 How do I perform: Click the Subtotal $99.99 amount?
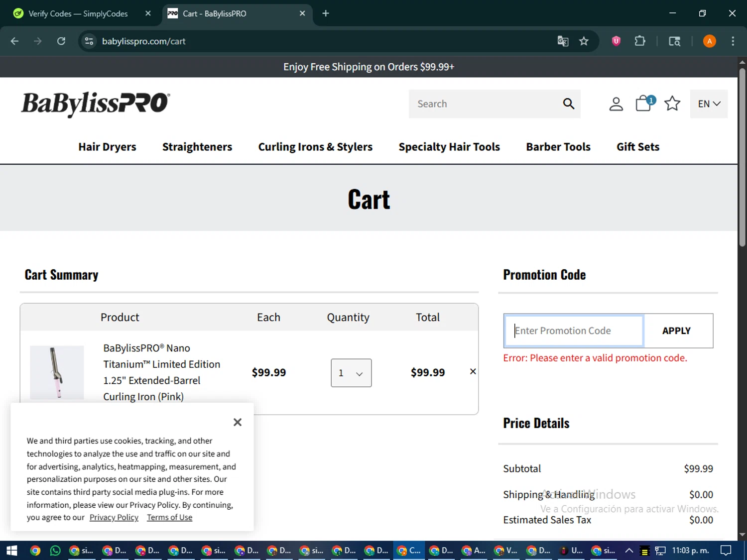click(x=698, y=468)
